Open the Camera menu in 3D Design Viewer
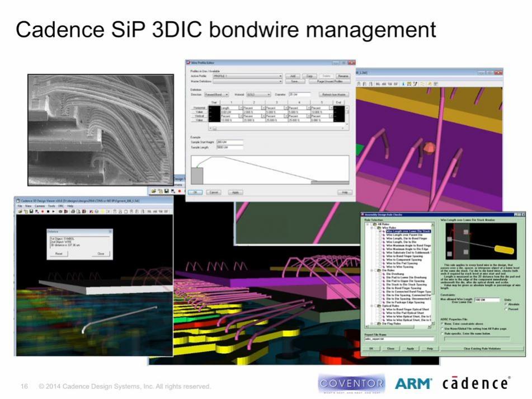 point(39,206)
